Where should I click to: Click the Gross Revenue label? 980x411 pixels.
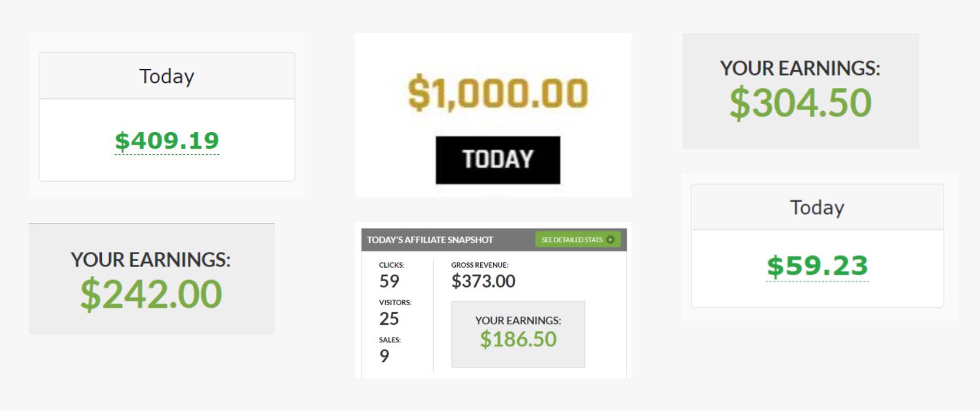(x=479, y=264)
